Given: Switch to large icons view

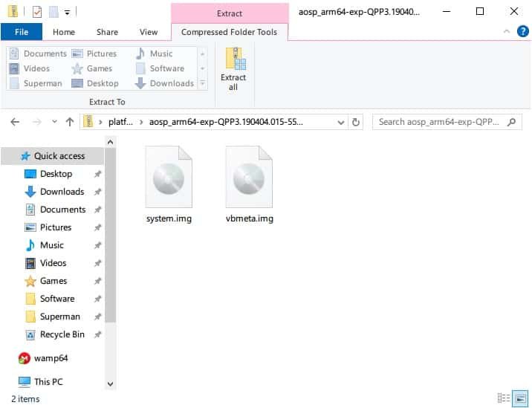Looking at the screenshot, I should pos(522,398).
